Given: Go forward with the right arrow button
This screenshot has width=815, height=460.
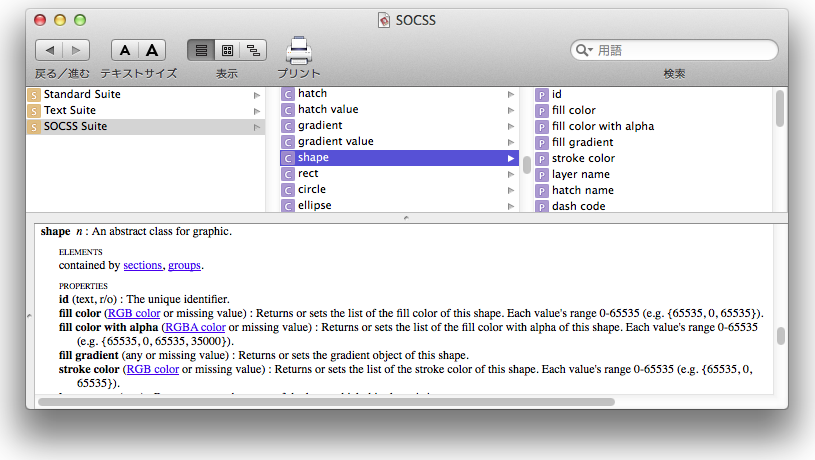Looking at the screenshot, I should 76,50.
